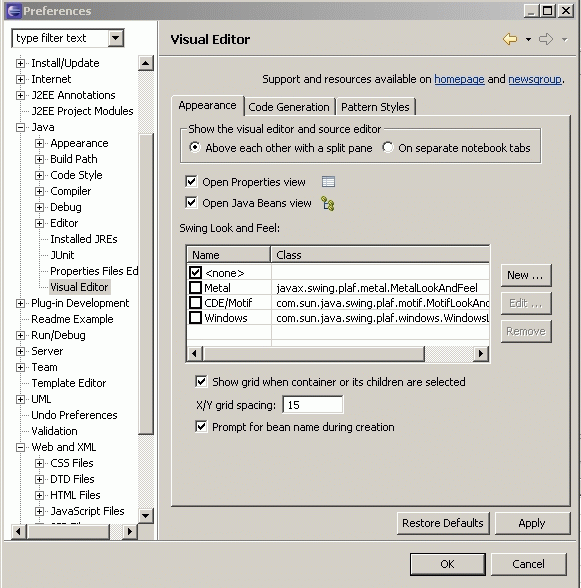Open the back history dropdown arrow
The width and height of the screenshot is (581, 588).
(528, 39)
